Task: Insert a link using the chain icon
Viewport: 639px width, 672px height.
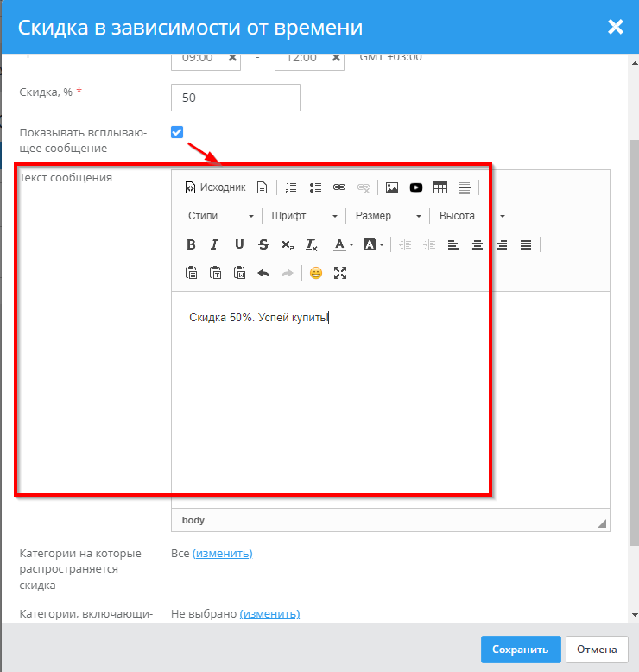Action: [x=339, y=187]
